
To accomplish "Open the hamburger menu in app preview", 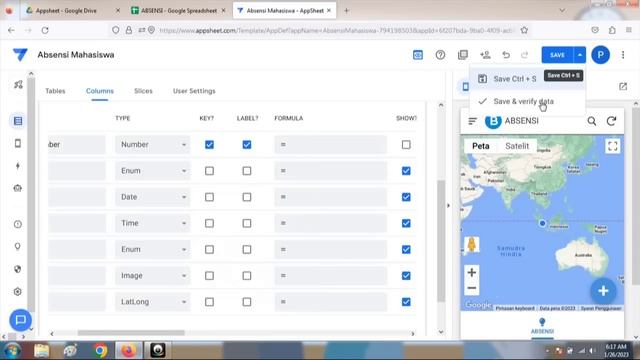I will [x=473, y=121].
